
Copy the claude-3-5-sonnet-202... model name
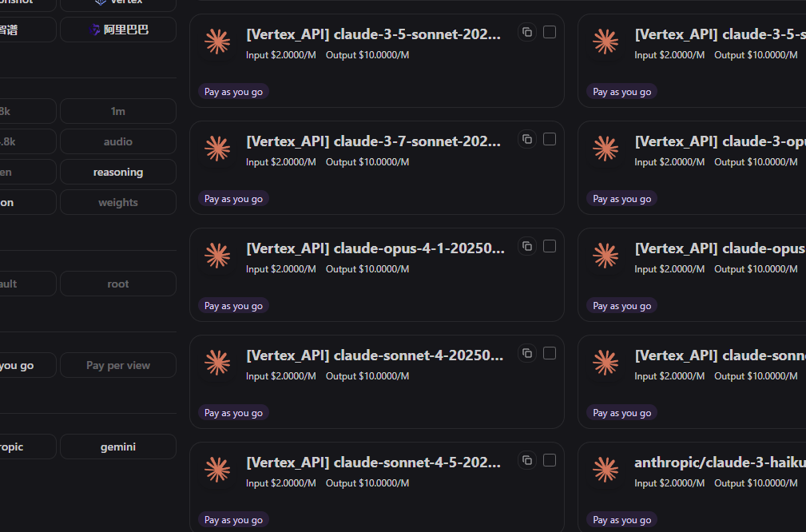coord(527,33)
